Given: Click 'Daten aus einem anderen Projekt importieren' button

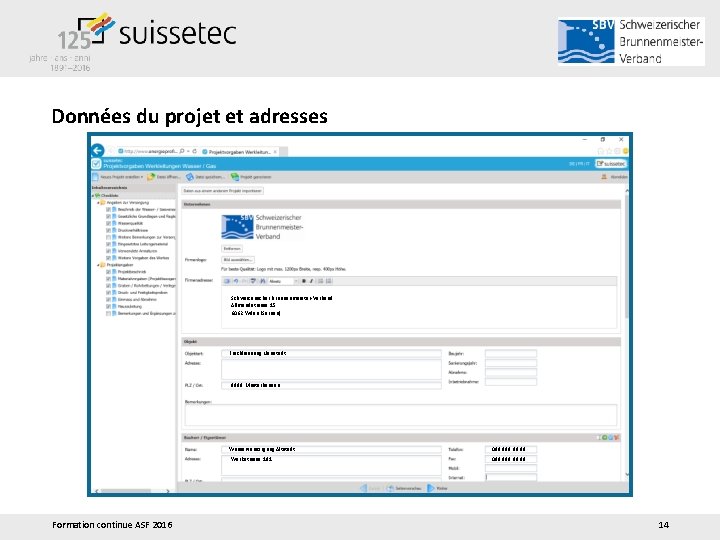Looking at the screenshot, I should click(x=222, y=191).
